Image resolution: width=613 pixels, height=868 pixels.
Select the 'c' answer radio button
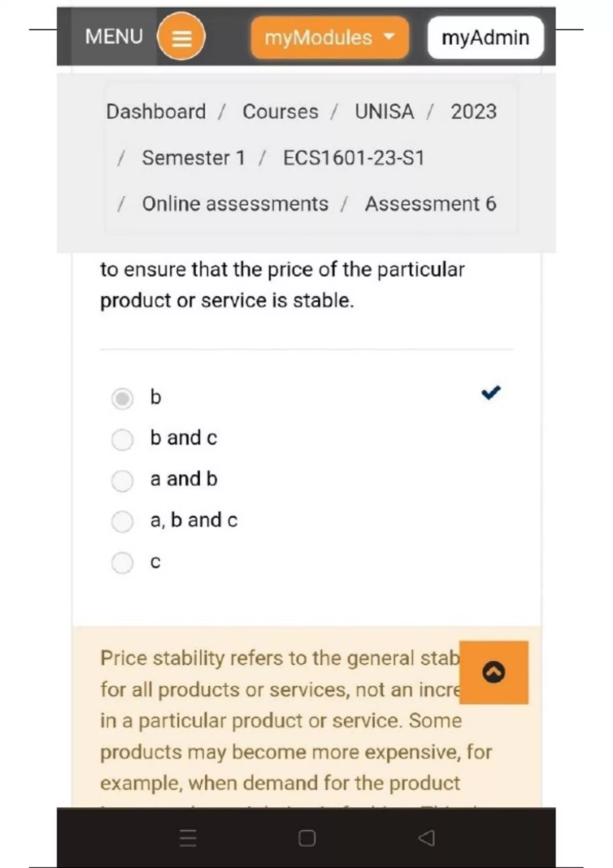point(122,563)
